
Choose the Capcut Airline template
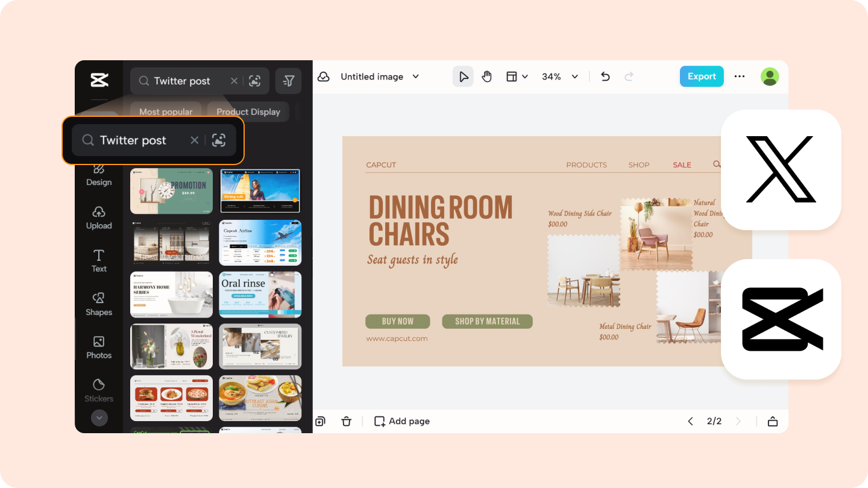point(260,242)
